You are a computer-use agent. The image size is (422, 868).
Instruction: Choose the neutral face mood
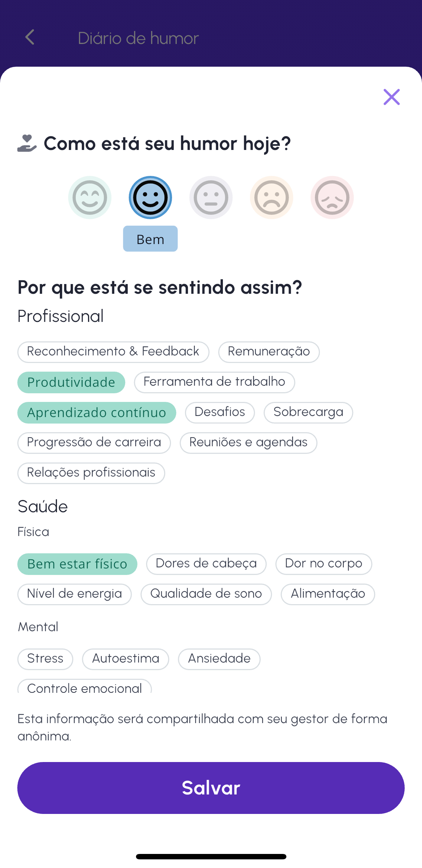tap(211, 198)
